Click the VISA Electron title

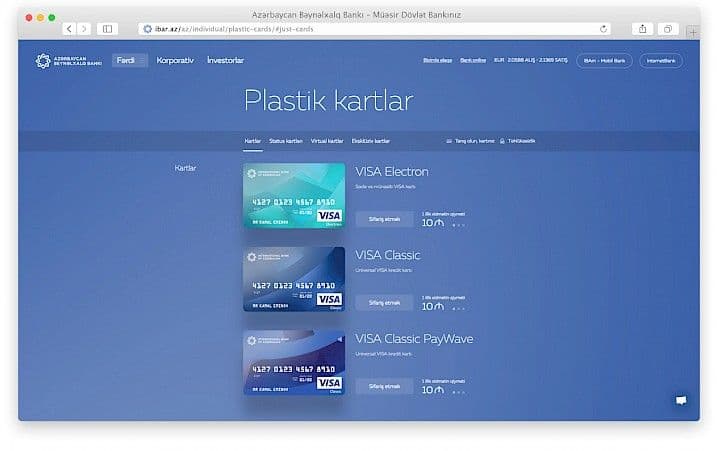point(392,172)
